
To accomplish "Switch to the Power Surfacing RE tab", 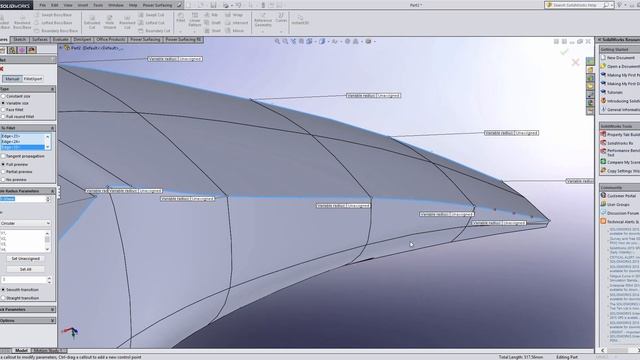I will 183,40.
